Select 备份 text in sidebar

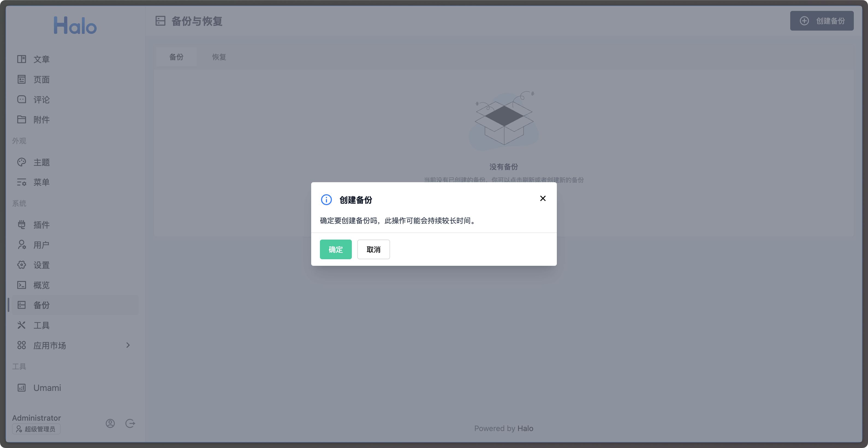(41, 305)
